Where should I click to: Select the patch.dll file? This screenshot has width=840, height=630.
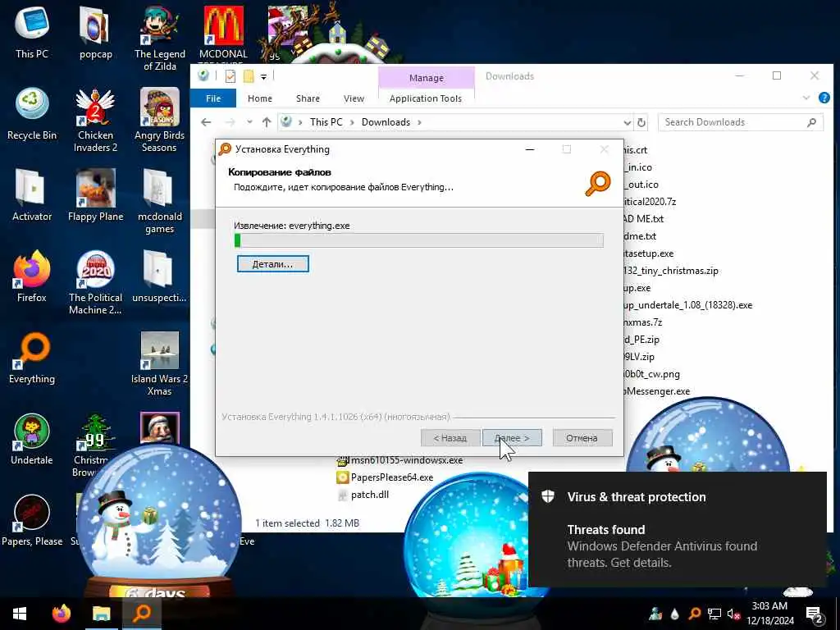[x=363, y=495]
